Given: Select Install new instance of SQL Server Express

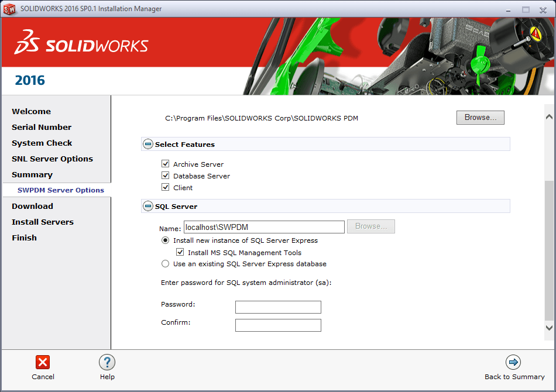Looking at the screenshot, I should coord(166,240).
